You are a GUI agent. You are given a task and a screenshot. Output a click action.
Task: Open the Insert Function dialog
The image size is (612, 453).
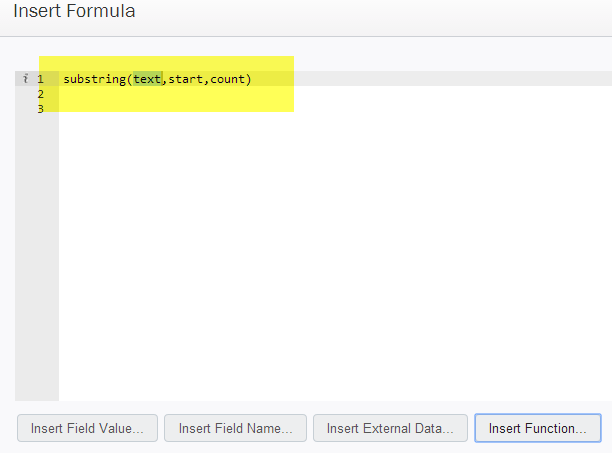[x=537, y=428]
